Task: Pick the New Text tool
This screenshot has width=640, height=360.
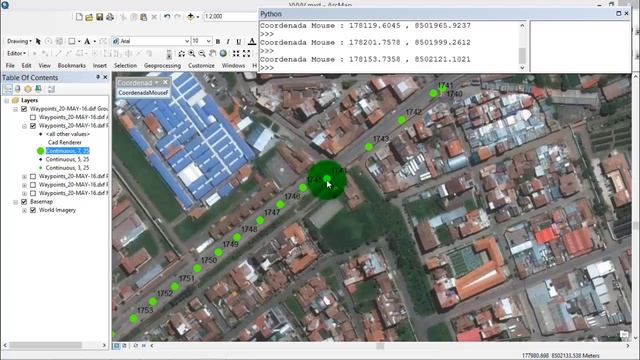Action: coord(87,41)
